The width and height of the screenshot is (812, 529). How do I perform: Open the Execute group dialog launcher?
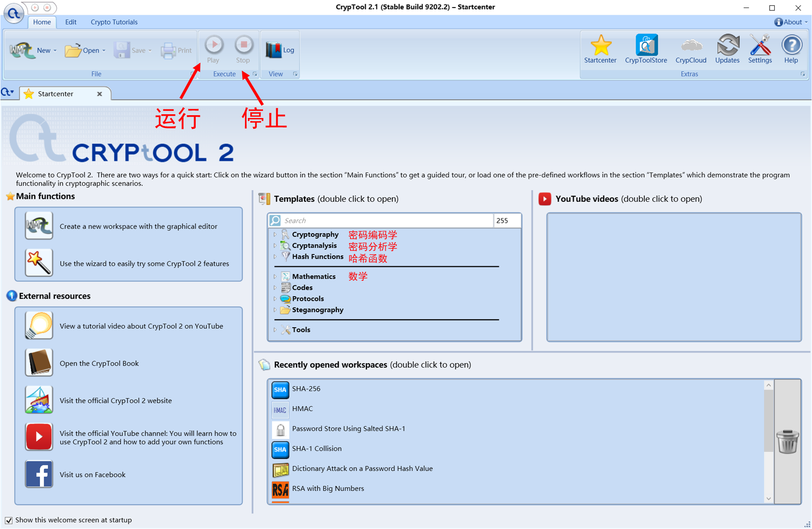255,74
